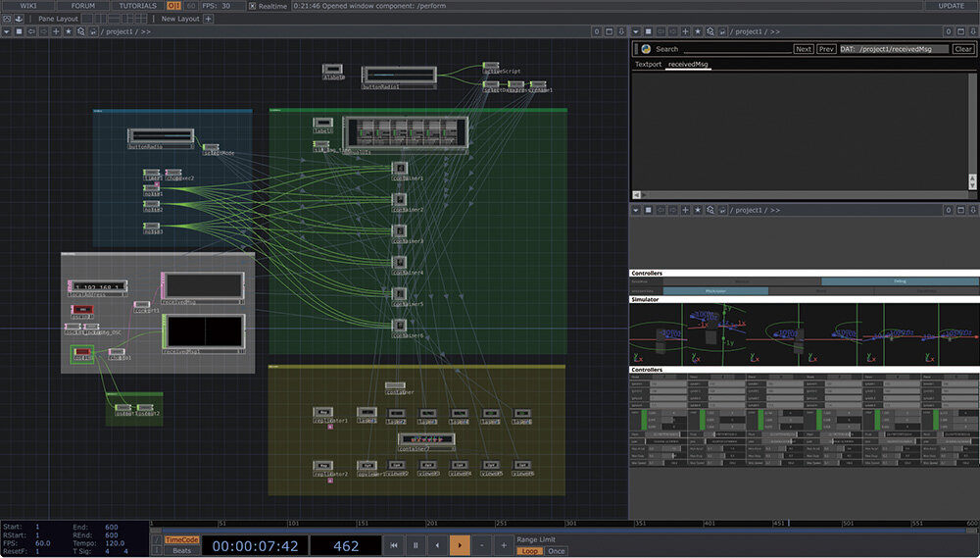Add a new layout with plus icon
This screenshot has width=980, height=558.
[208, 19]
